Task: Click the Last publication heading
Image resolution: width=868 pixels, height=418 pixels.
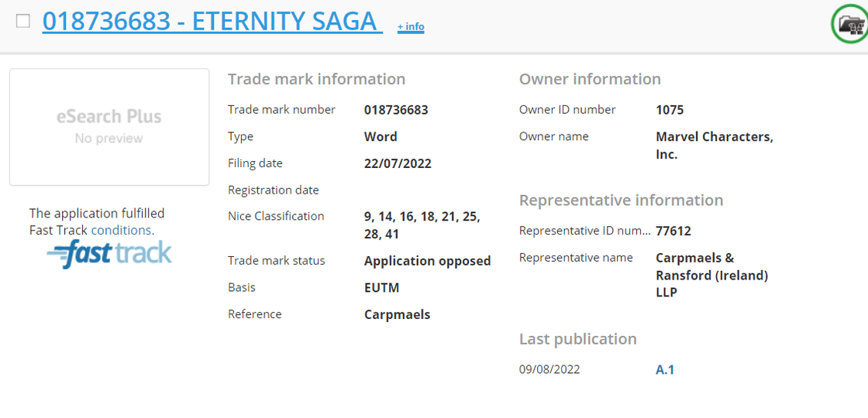Action: click(x=577, y=339)
